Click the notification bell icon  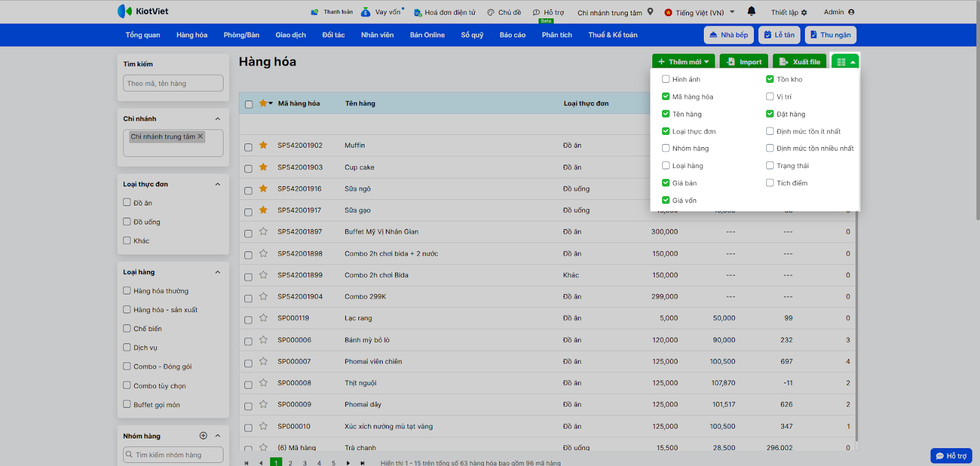(752, 11)
